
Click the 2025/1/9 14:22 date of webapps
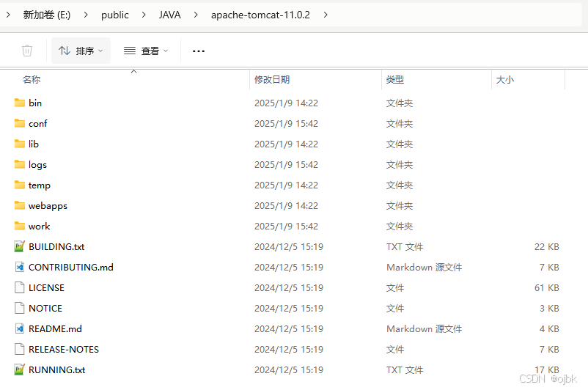[x=286, y=206]
